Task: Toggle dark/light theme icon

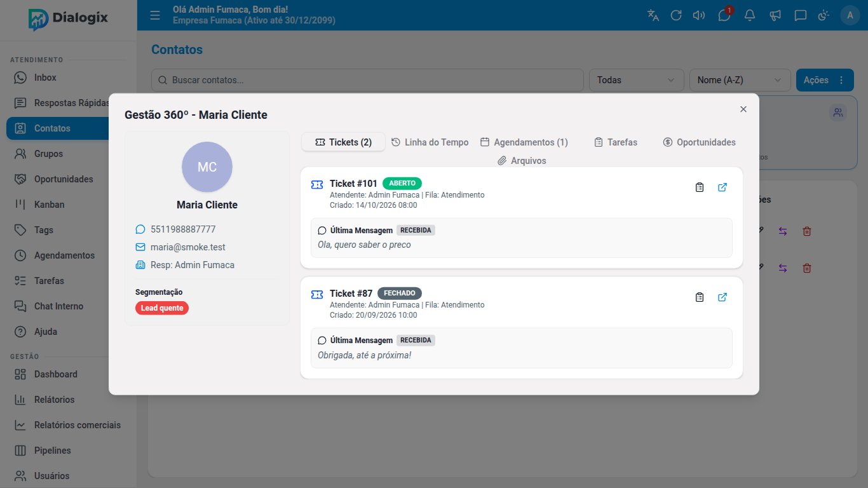Action: click(x=824, y=15)
